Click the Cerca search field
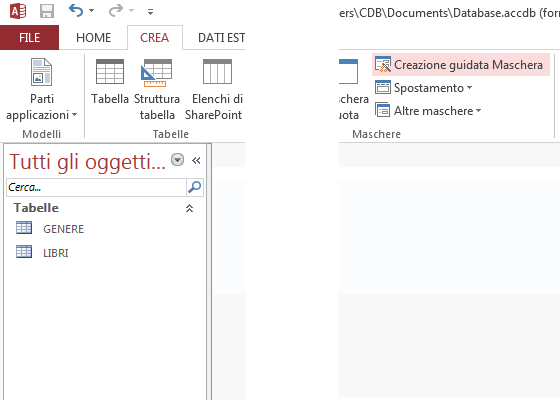 click(96, 187)
